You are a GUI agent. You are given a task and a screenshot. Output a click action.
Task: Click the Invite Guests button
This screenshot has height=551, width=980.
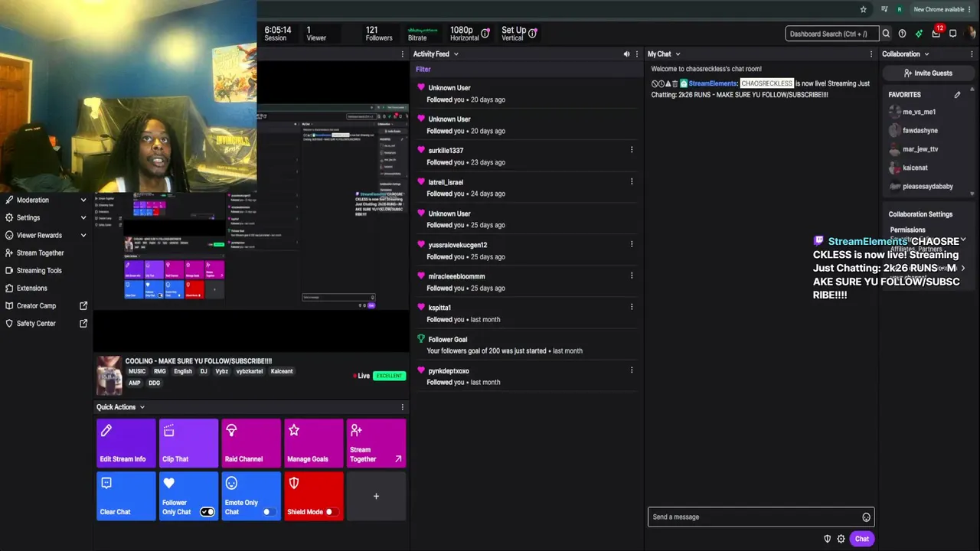[928, 73]
